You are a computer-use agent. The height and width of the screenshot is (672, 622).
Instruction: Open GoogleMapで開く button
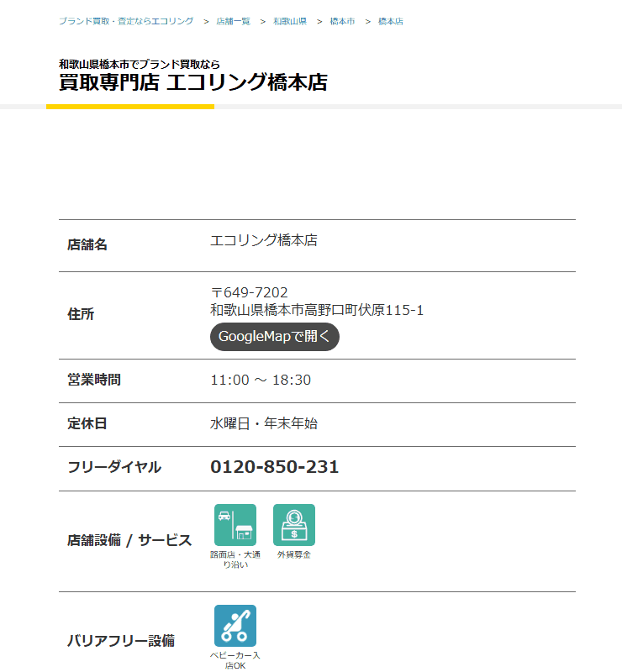click(275, 337)
